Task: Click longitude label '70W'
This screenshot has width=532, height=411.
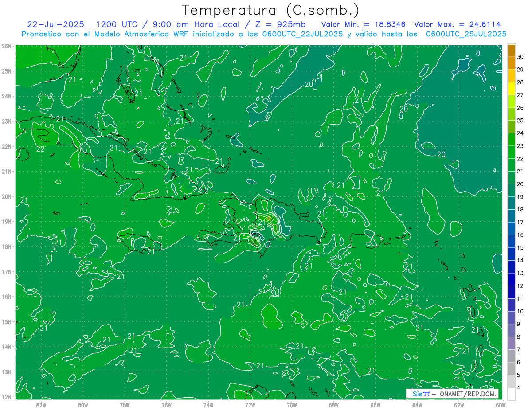Action: click(x=292, y=405)
